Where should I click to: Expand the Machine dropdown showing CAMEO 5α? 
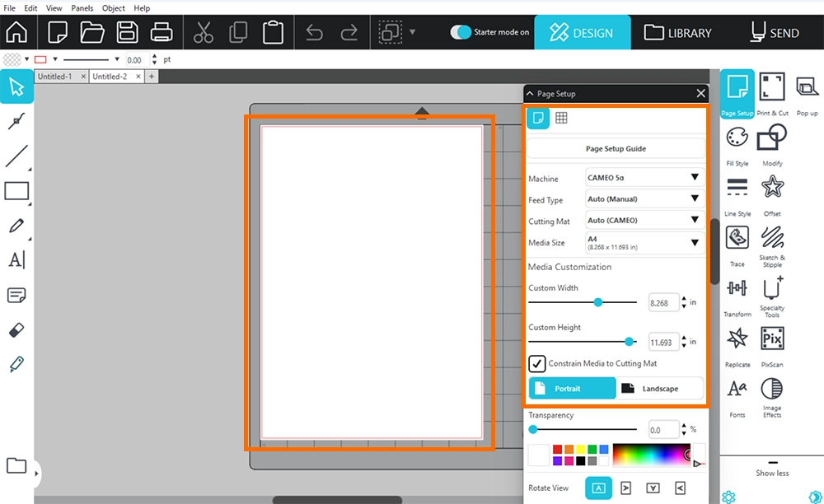(643, 177)
